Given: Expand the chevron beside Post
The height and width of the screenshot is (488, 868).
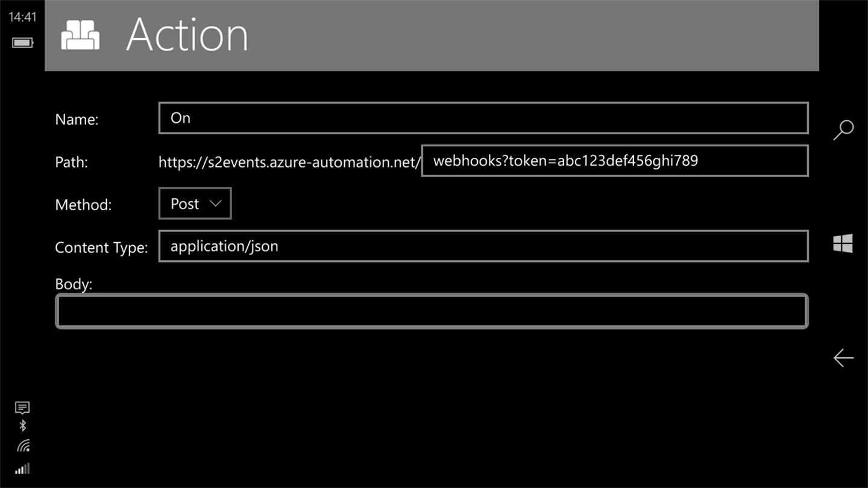Looking at the screenshot, I should click(215, 204).
